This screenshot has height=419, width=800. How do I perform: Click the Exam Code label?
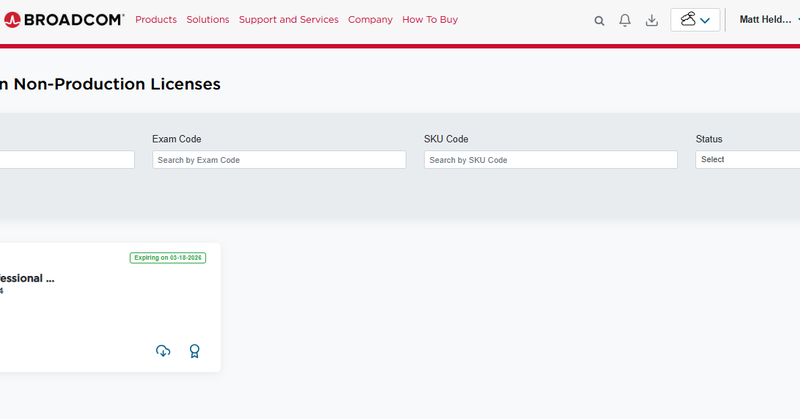[177, 139]
